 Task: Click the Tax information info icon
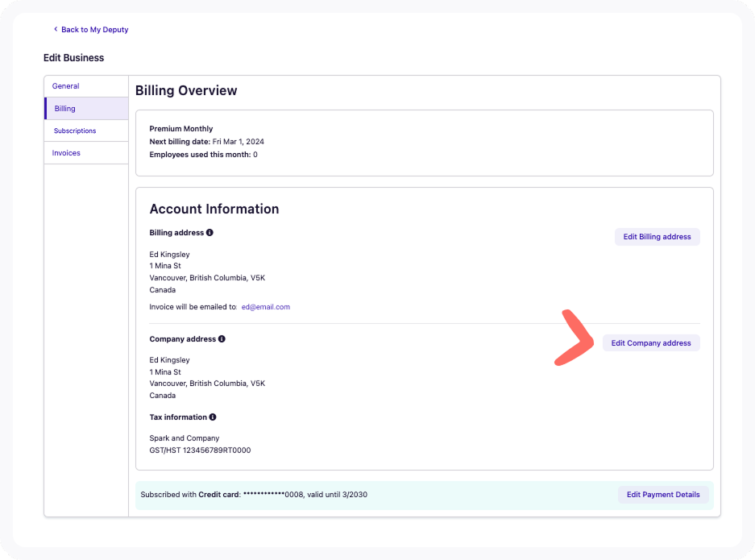tap(213, 417)
